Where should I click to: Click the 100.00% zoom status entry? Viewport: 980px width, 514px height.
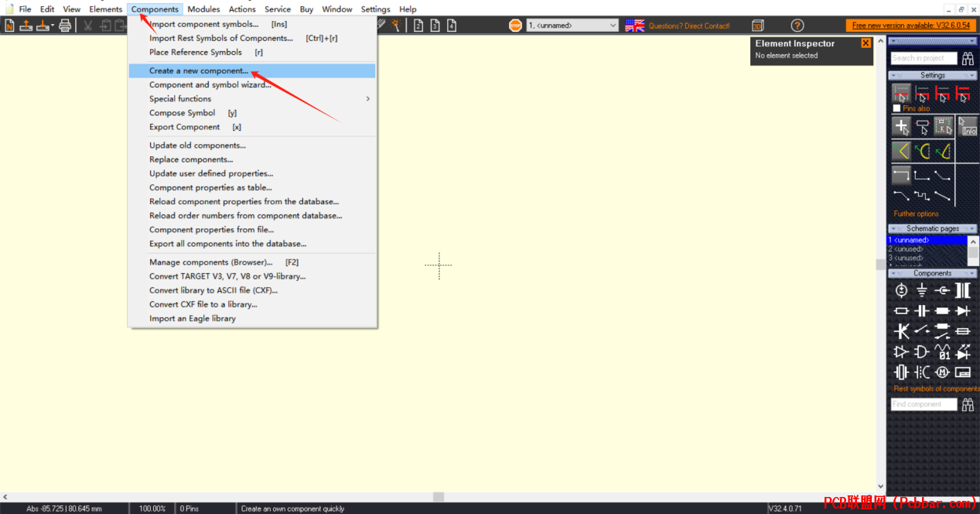(x=152, y=509)
